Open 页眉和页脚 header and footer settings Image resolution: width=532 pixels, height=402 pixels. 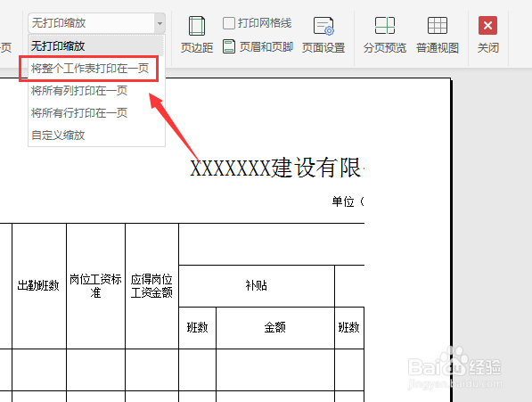click(x=258, y=47)
